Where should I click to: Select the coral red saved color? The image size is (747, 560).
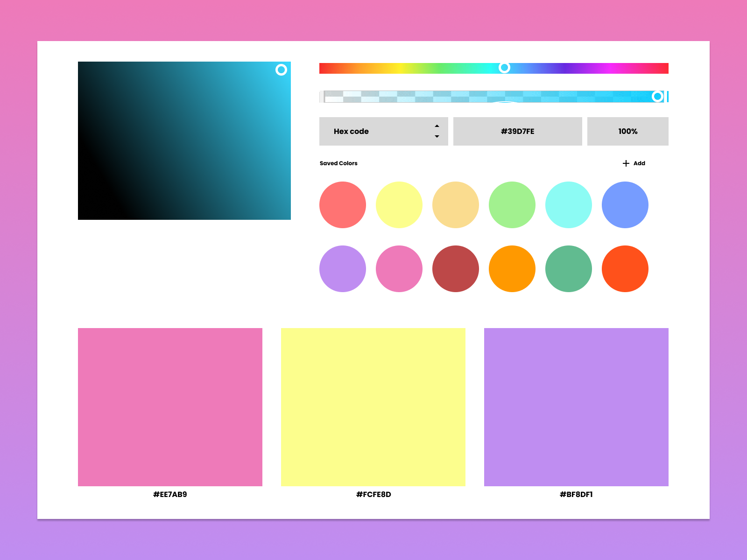342,204
